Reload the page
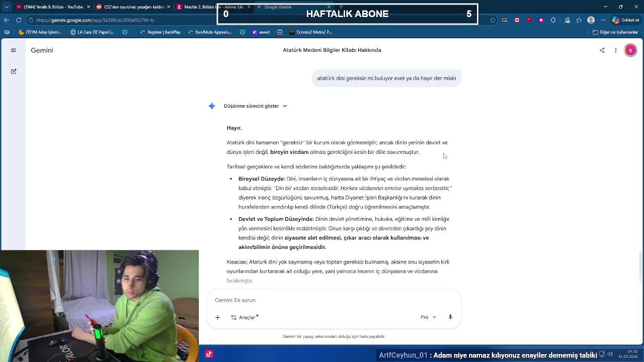 coord(19,20)
